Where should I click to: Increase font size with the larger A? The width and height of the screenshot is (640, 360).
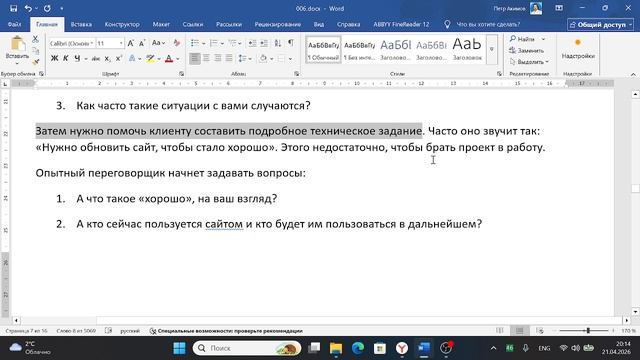pos(131,43)
